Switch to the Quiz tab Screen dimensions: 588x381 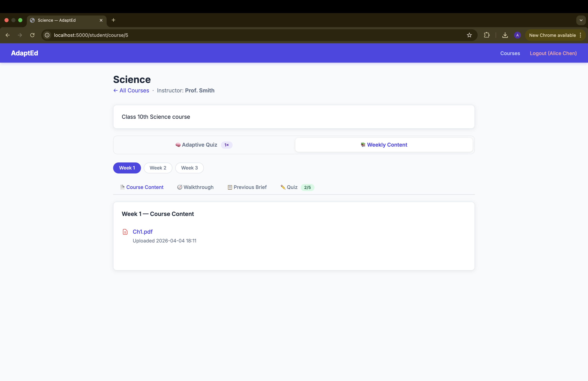click(x=292, y=187)
